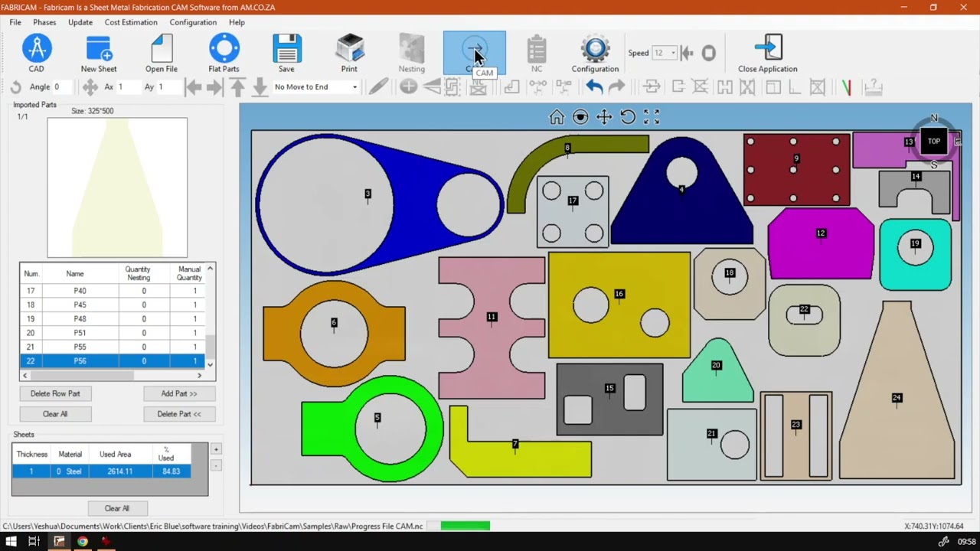
Task: Add a sheet with the + button
Action: [216, 449]
